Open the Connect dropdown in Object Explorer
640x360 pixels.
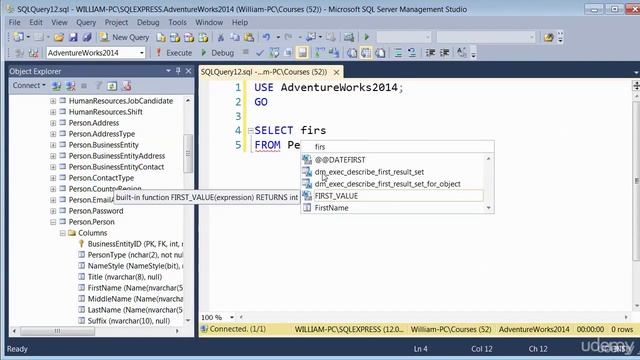coord(29,86)
